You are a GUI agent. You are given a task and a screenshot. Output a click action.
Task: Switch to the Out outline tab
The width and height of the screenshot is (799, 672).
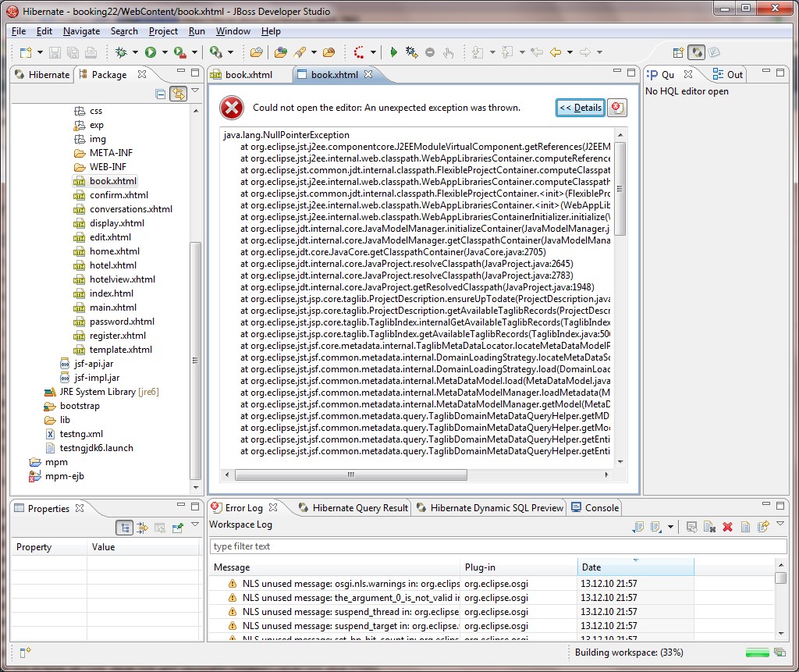(728, 75)
